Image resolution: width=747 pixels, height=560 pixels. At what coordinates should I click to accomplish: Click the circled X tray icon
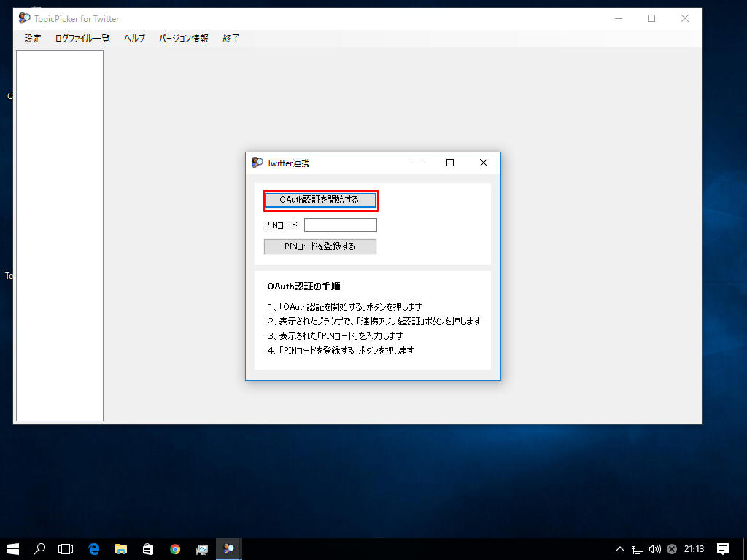[672, 549]
